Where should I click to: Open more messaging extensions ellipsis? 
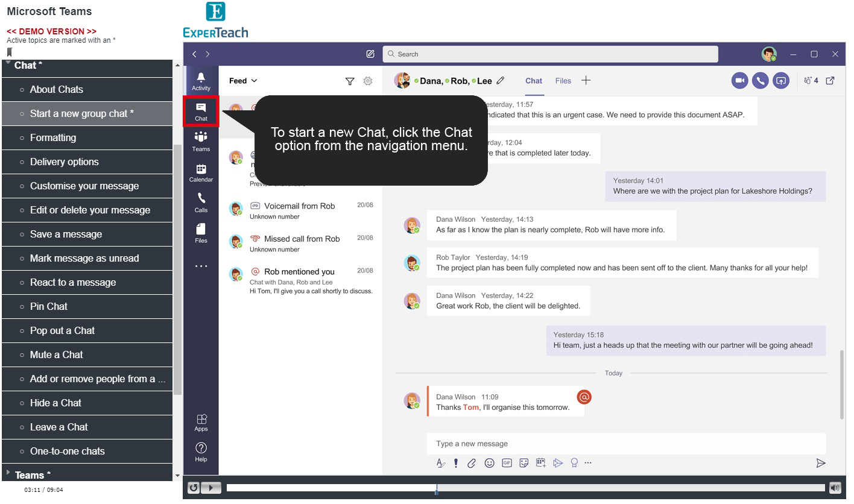(588, 463)
